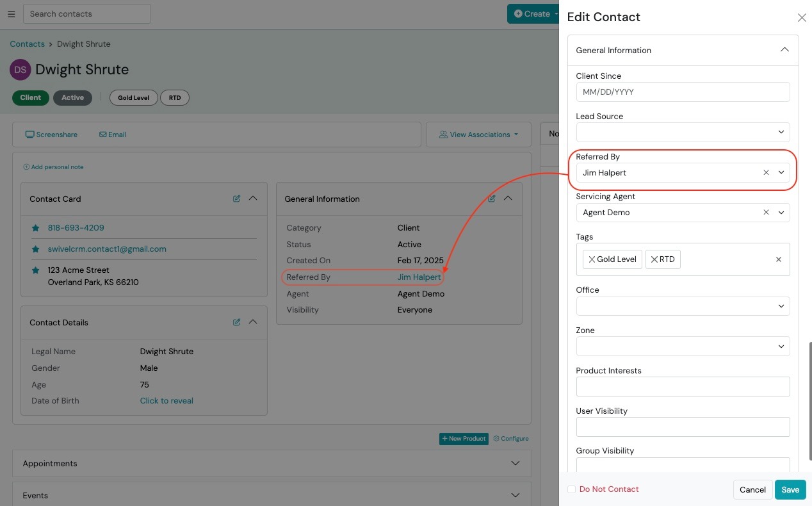This screenshot has width=812, height=506.
Task: Click the New Product button
Action: click(x=464, y=439)
